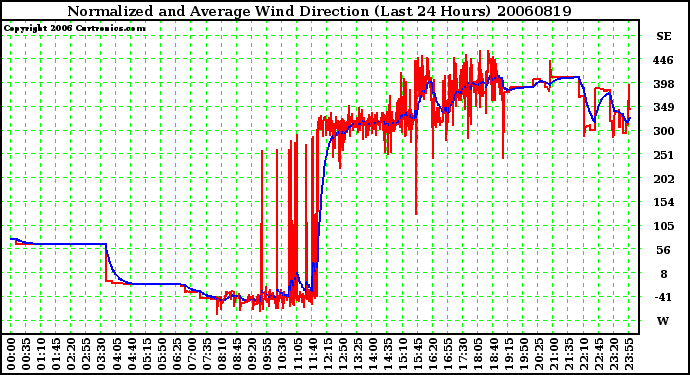The width and height of the screenshot is (690, 375).
Task: Click the 08:45 time label
Action: tap(237, 354)
